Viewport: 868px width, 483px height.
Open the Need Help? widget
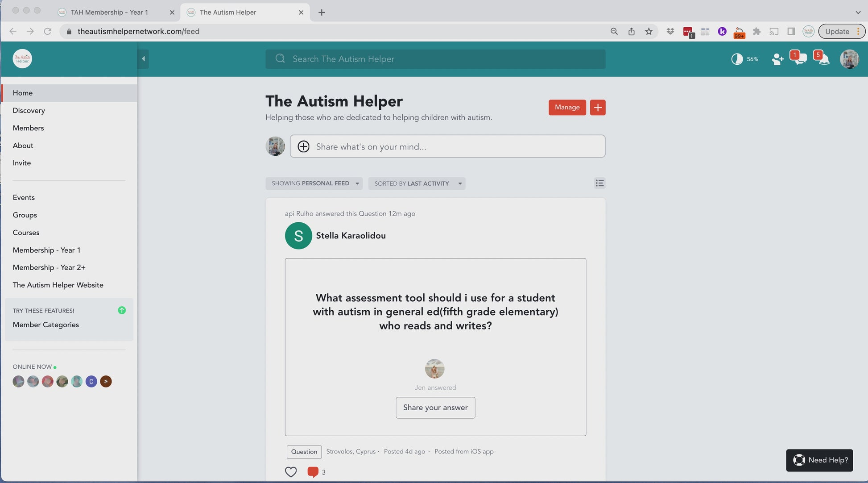tap(819, 460)
